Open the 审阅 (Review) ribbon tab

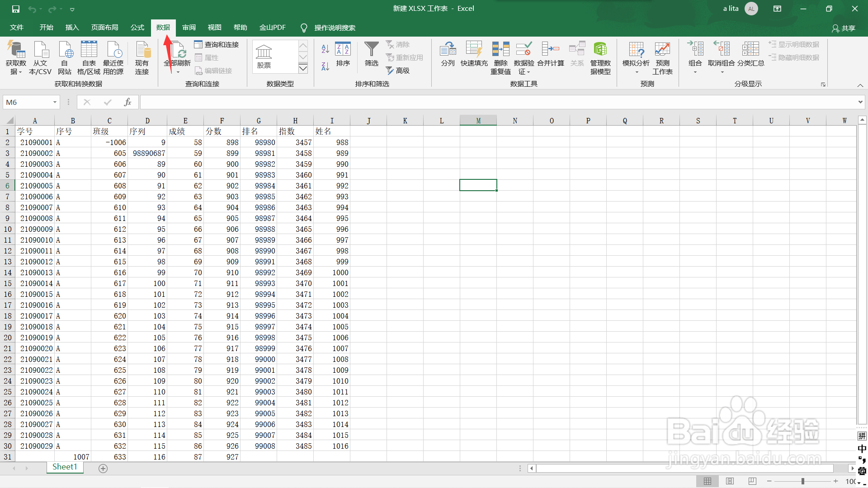[189, 28]
